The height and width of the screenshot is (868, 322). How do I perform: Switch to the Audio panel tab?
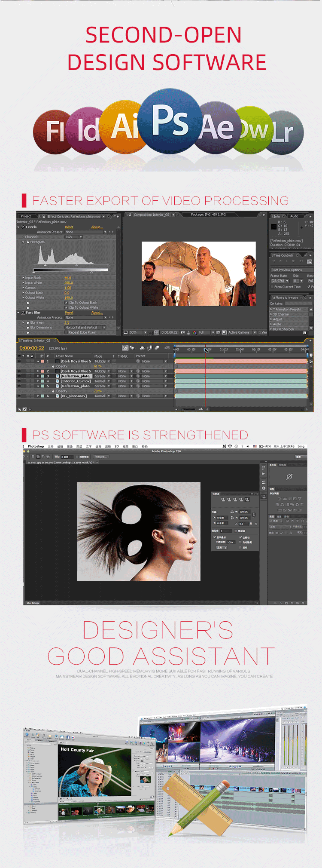point(294,216)
